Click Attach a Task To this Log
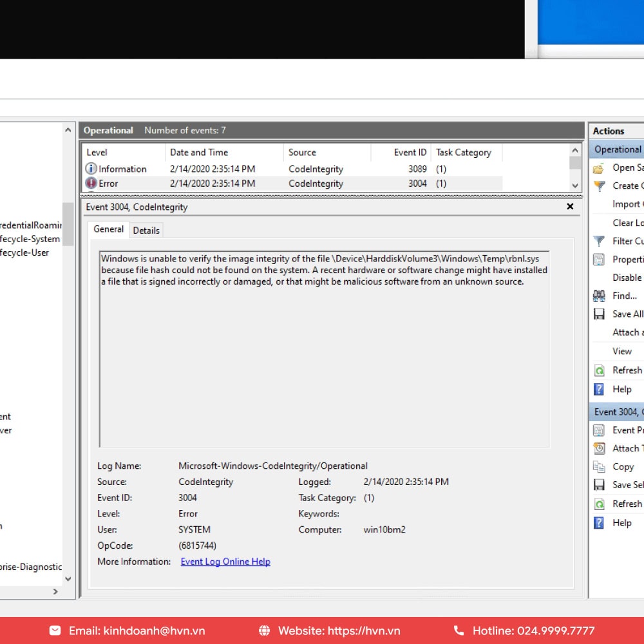Viewport: 644px width, 644px height. (628, 332)
